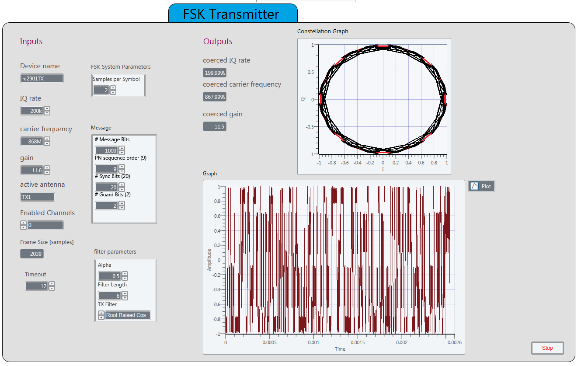This screenshot has height=366, width=588.
Task: Click the FSK System Parameters label
Action: point(121,67)
